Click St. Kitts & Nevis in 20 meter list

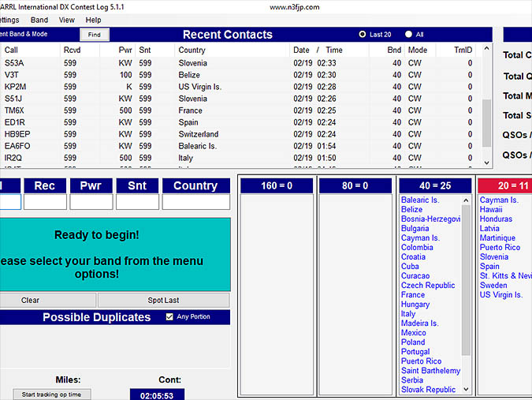point(505,276)
